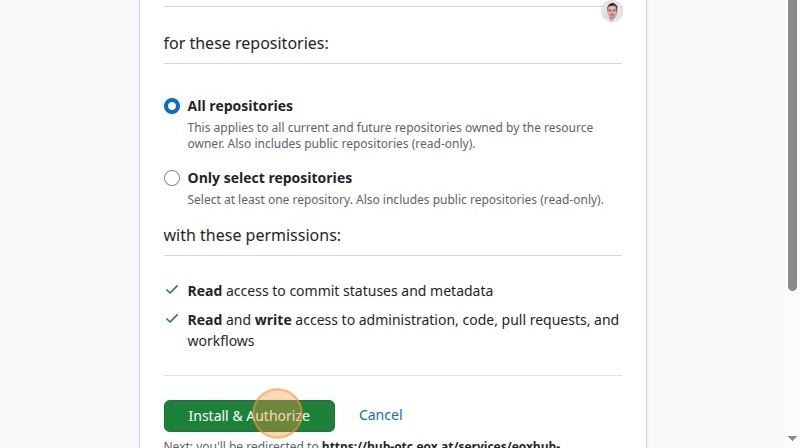The width and height of the screenshot is (800, 448).
Task: Click the administration, code, pull requests permission text
Action: 403,330
